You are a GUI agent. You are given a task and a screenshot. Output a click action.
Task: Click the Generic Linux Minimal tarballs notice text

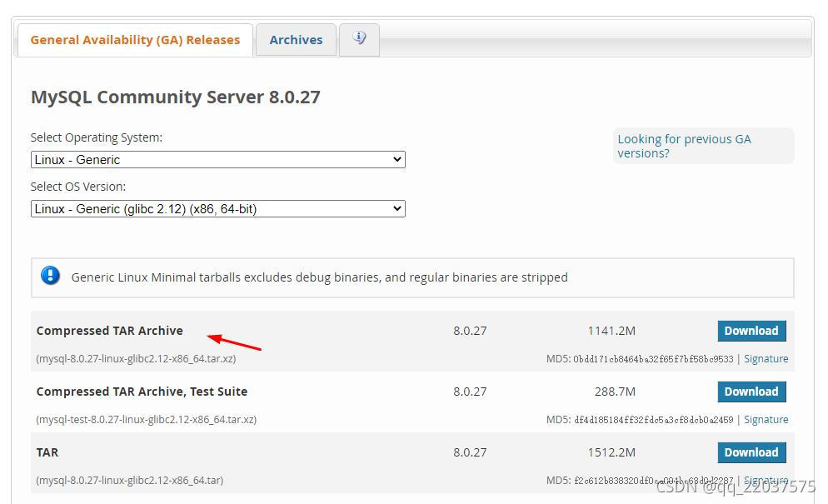tap(320, 277)
